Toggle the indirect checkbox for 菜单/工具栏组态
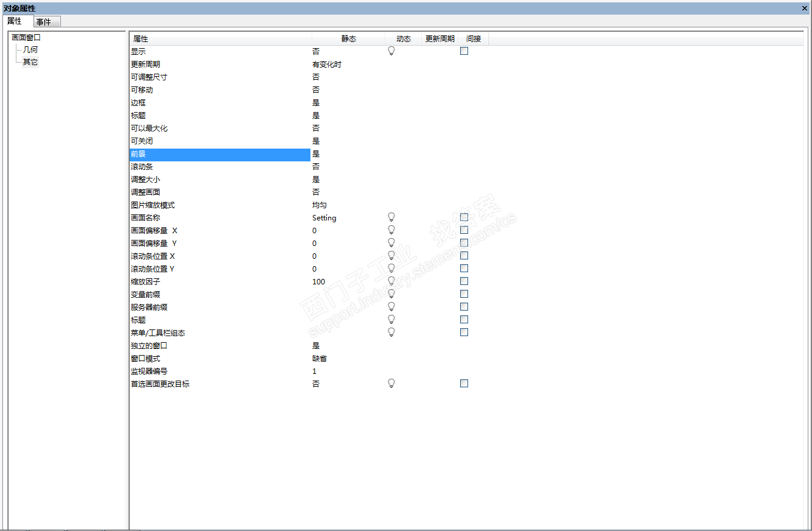This screenshot has height=531, width=812. [x=464, y=332]
